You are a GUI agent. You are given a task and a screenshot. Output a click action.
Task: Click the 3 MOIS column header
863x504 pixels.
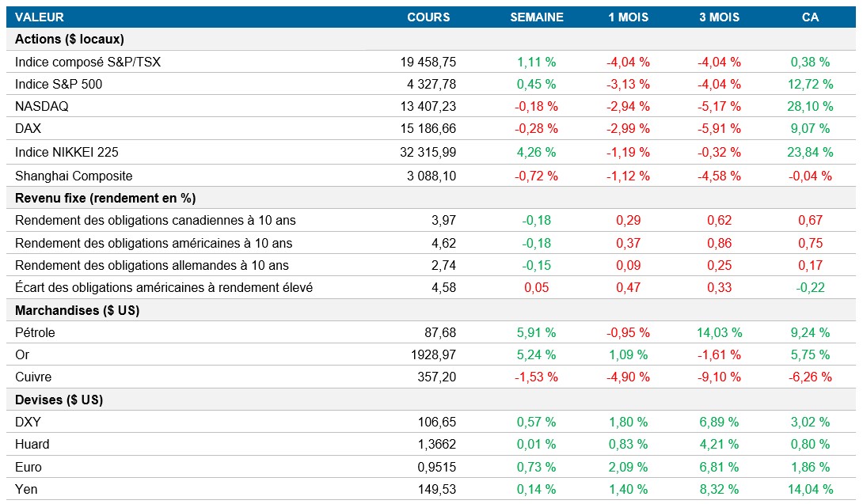coord(719,17)
